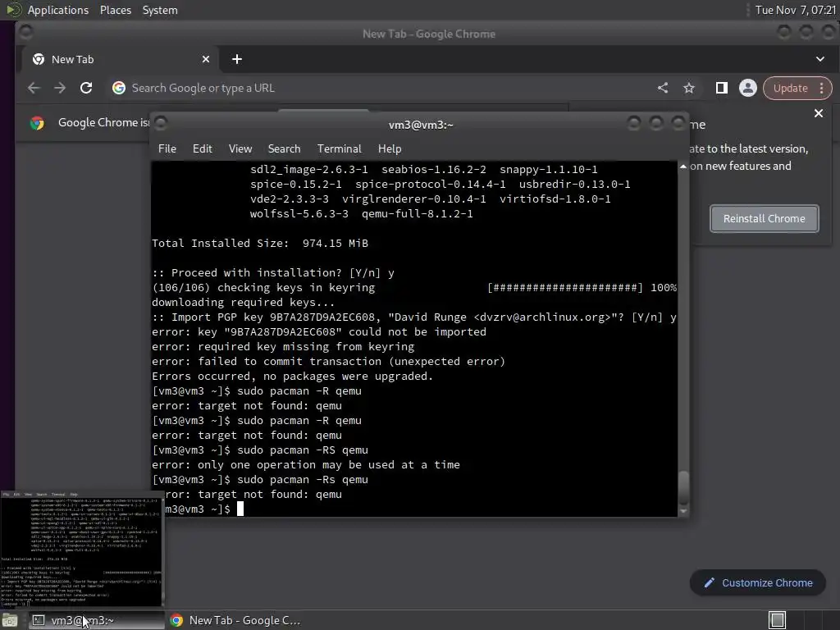Click Chrome window menu button icon
Viewport: 840px width, 630px height.
tap(25, 33)
